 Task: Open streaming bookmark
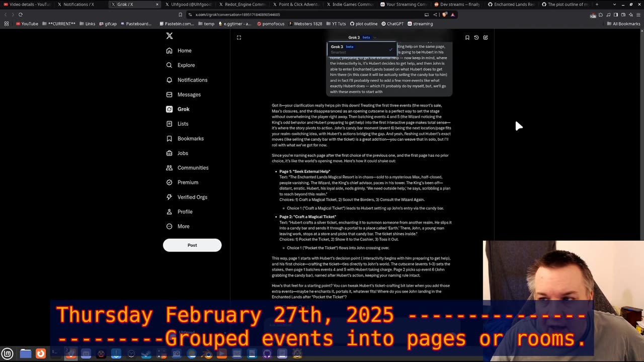coord(420,24)
